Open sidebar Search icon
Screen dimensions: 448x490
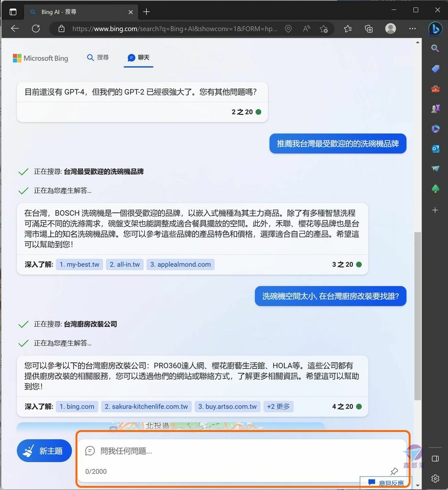pyautogui.click(x=435, y=48)
